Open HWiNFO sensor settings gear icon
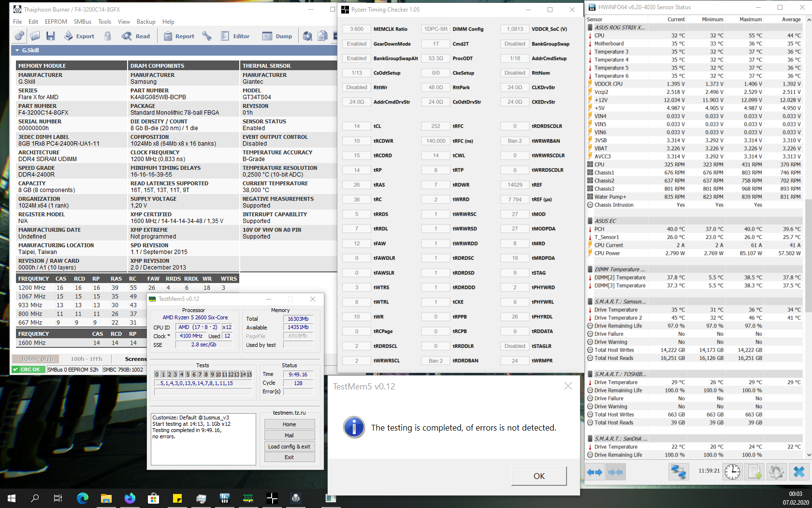This screenshot has height=508, width=812. [777, 472]
